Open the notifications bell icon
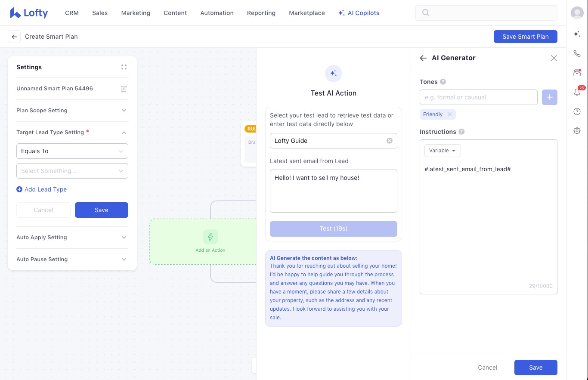The height and width of the screenshot is (380, 588). (x=577, y=92)
